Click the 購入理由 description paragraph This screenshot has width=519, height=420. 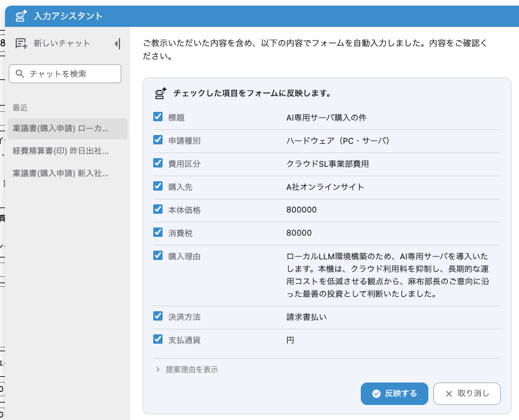click(x=388, y=275)
